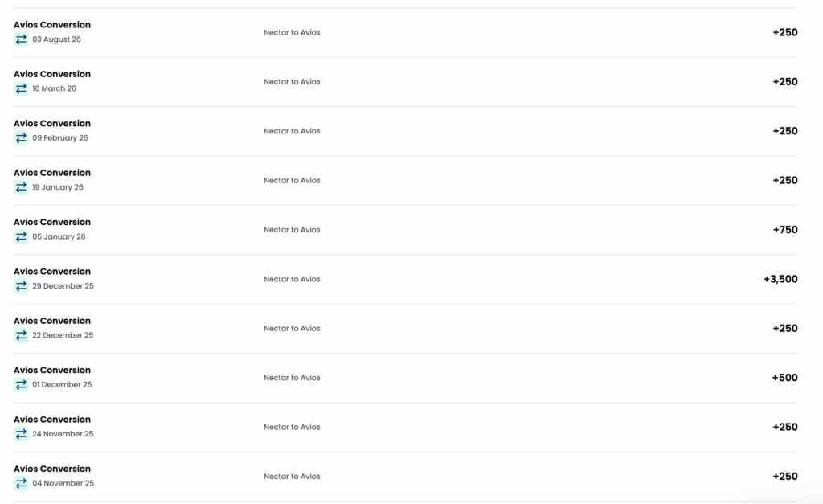Image resolution: width=823 pixels, height=504 pixels.
Task: Click the Avios Conversion title above 01 December 25
Action: coord(52,370)
